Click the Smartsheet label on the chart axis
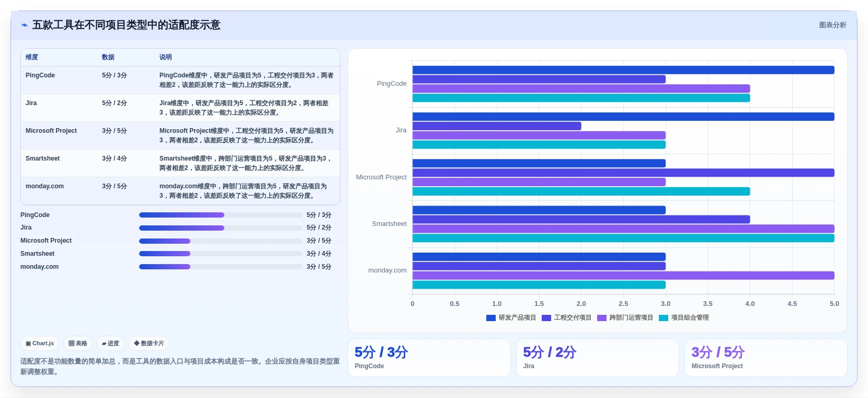Image resolution: width=868 pixels, height=398 pixels. (x=389, y=224)
